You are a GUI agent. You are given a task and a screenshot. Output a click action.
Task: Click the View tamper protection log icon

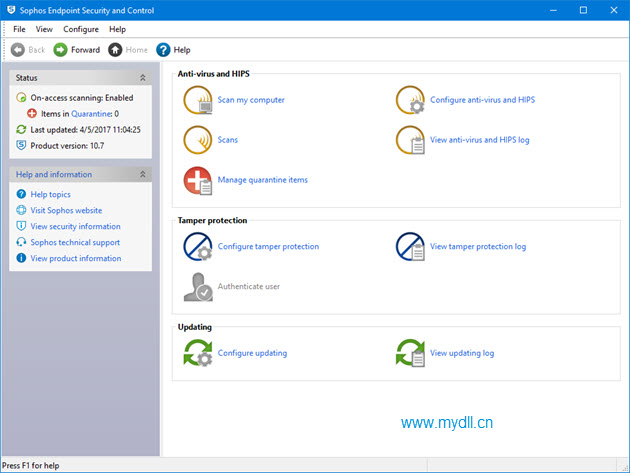tap(410, 246)
